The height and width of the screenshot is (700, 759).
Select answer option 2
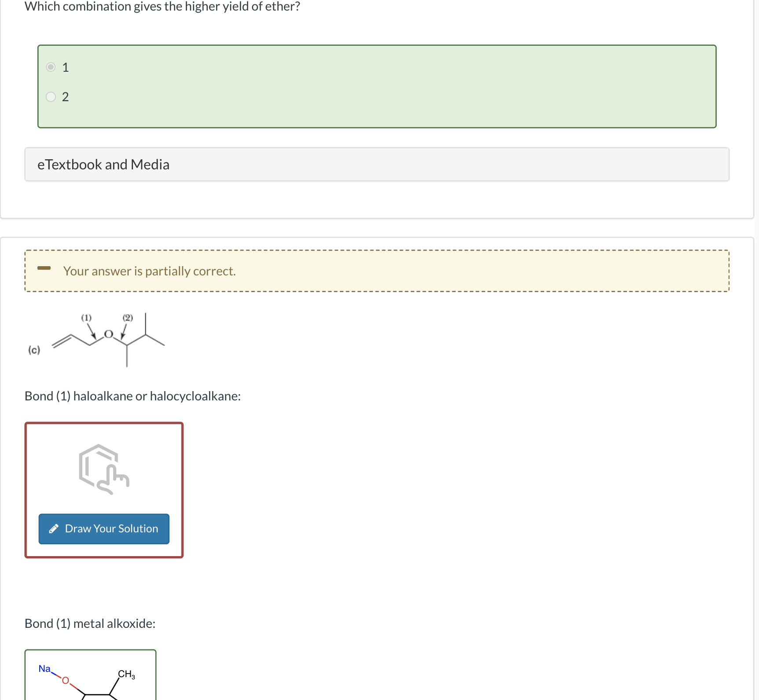pyautogui.click(x=51, y=96)
